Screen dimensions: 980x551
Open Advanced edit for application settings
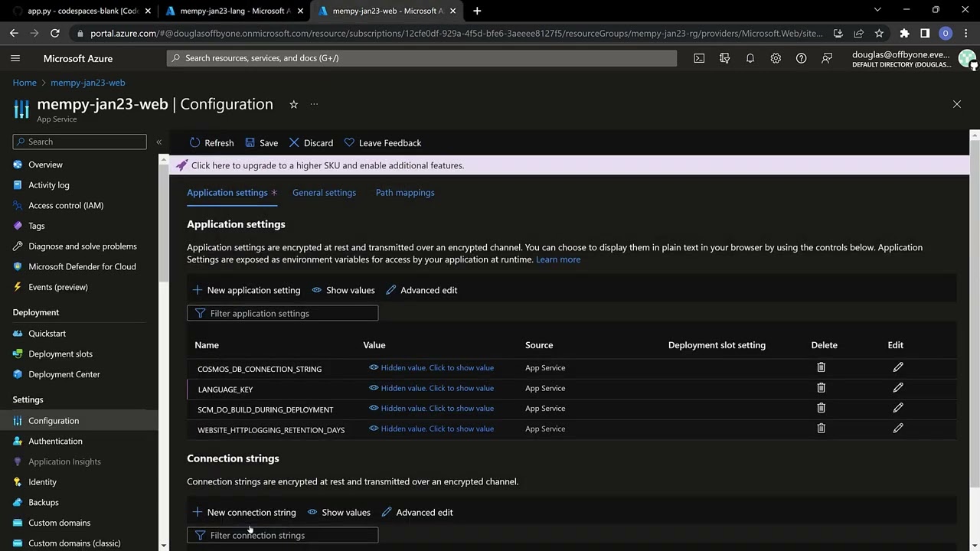coord(422,290)
